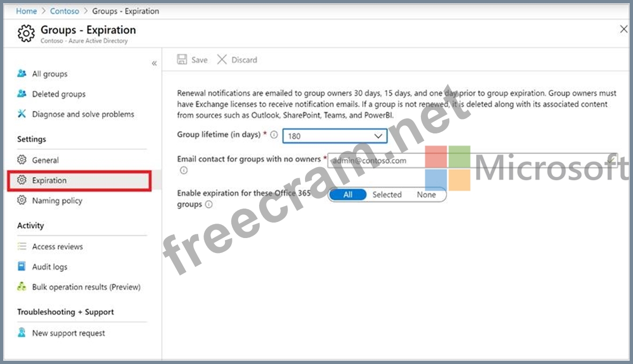Click 'Contoso - Azure Active Directory' subtitle
The image size is (633, 364).
(84, 41)
